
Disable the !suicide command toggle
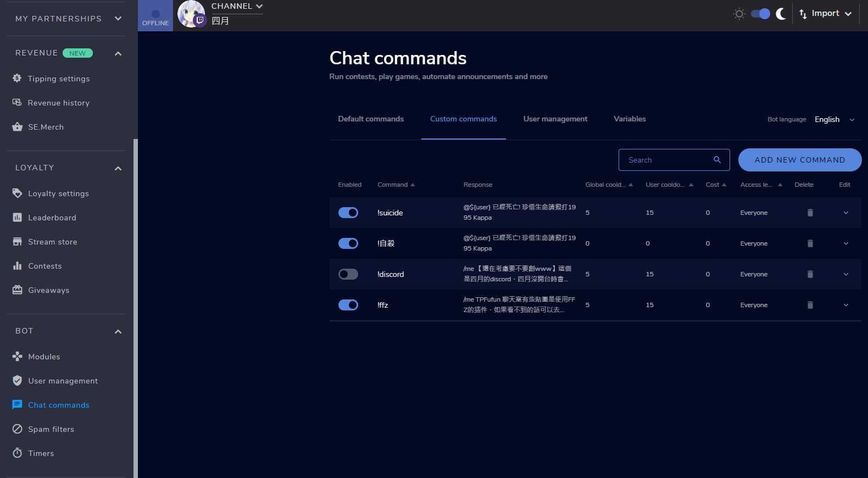[x=348, y=213]
